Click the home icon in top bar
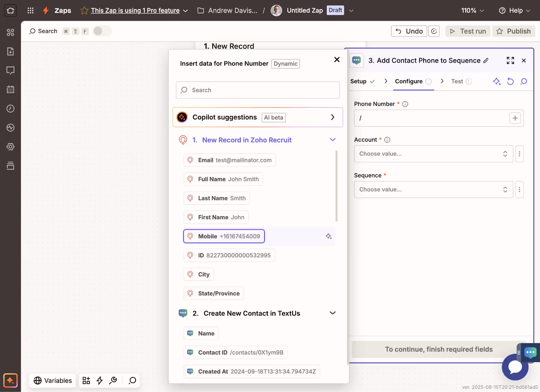Image resolution: width=540 pixels, height=392 pixels. 10,10
